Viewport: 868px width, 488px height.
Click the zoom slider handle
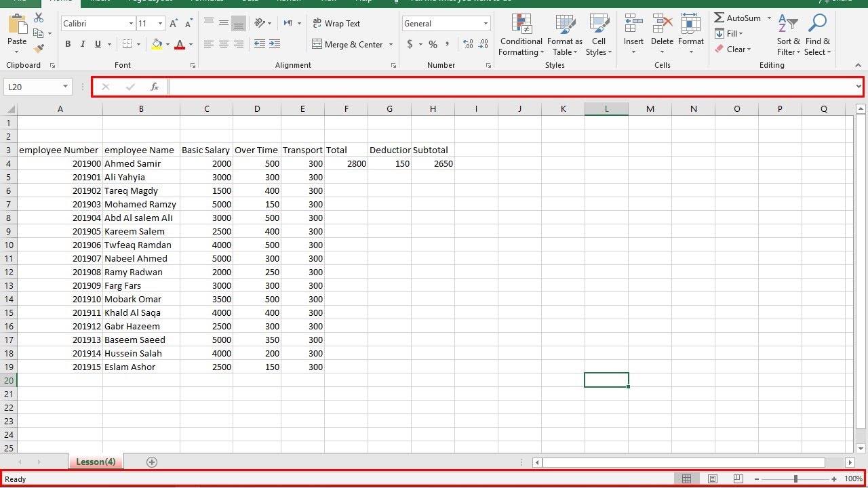tap(795, 479)
